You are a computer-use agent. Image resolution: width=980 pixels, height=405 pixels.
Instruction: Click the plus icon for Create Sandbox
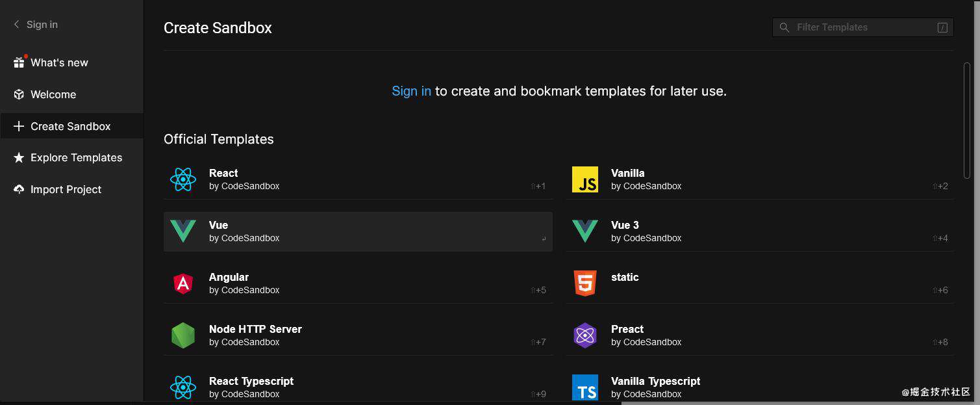pyautogui.click(x=19, y=126)
